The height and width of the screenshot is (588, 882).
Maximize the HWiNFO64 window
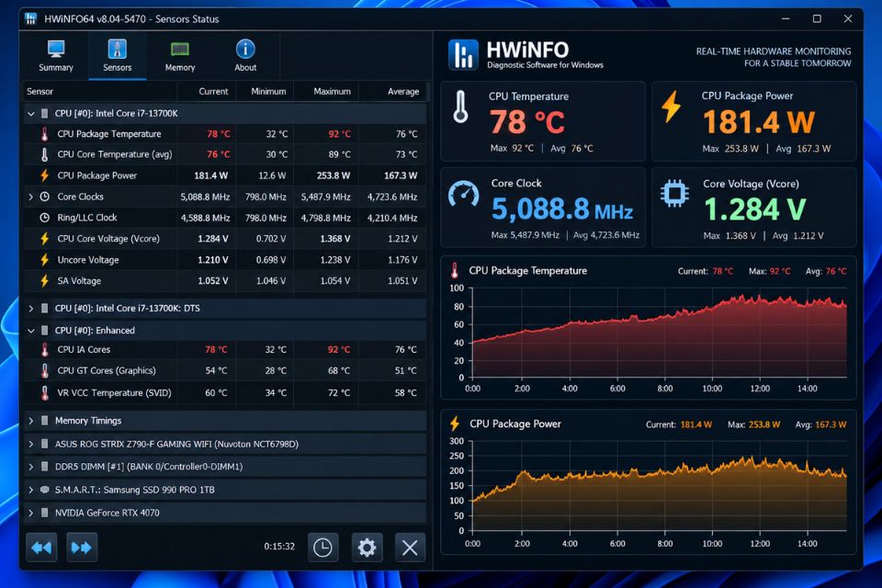817,19
